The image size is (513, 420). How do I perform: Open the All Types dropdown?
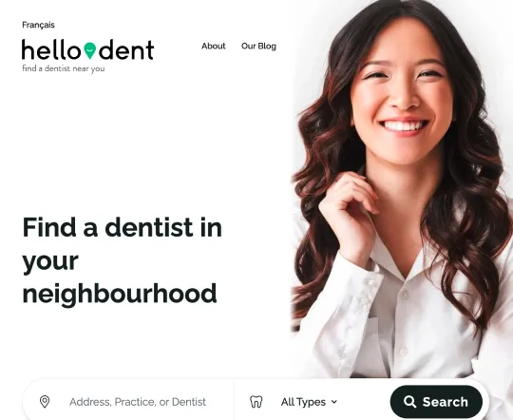(x=309, y=402)
